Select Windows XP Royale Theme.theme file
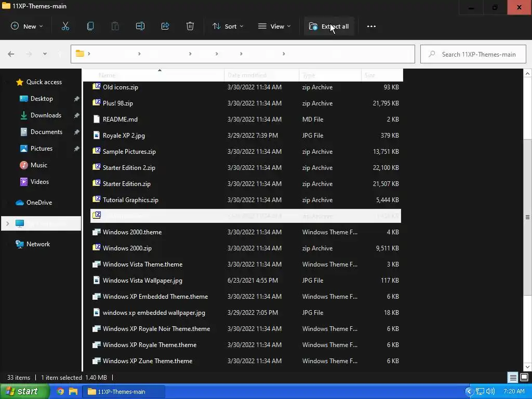This screenshot has width=532, height=399. (246, 345)
